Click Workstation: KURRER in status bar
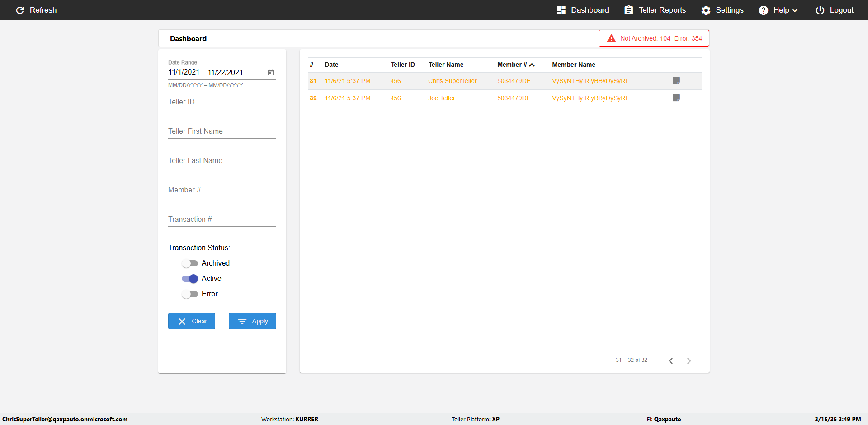 (290, 419)
